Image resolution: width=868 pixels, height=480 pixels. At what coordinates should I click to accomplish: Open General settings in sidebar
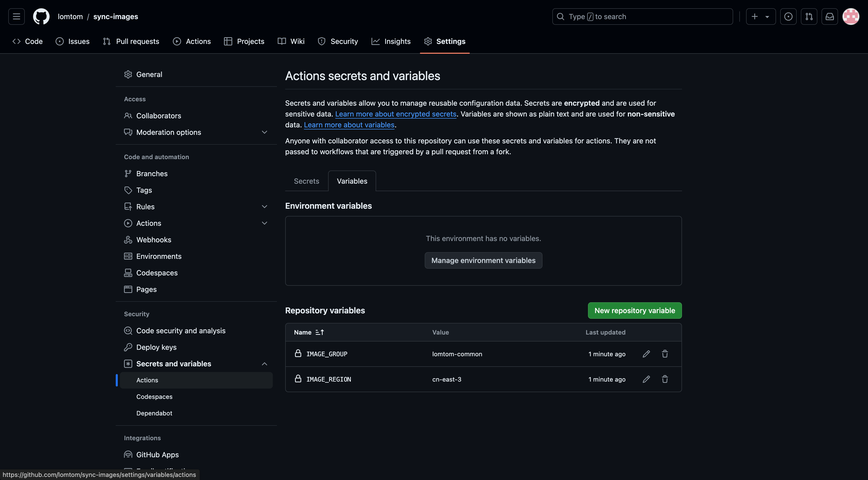click(x=196, y=74)
